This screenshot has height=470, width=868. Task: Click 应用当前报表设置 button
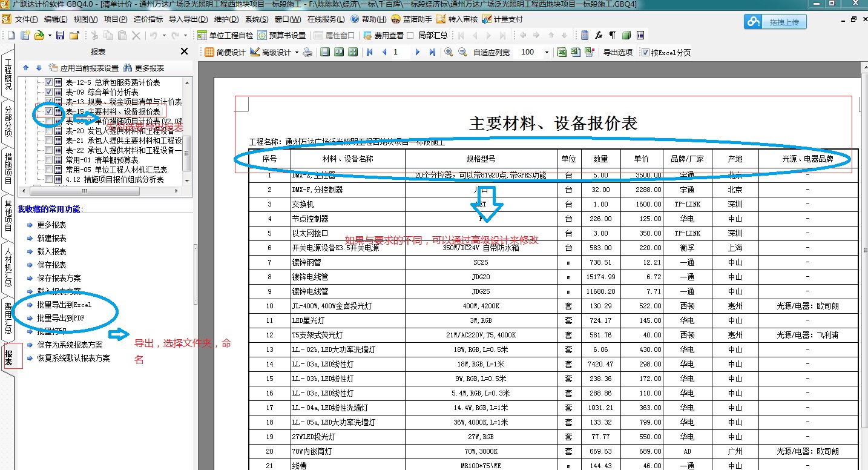[x=84, y=68]
